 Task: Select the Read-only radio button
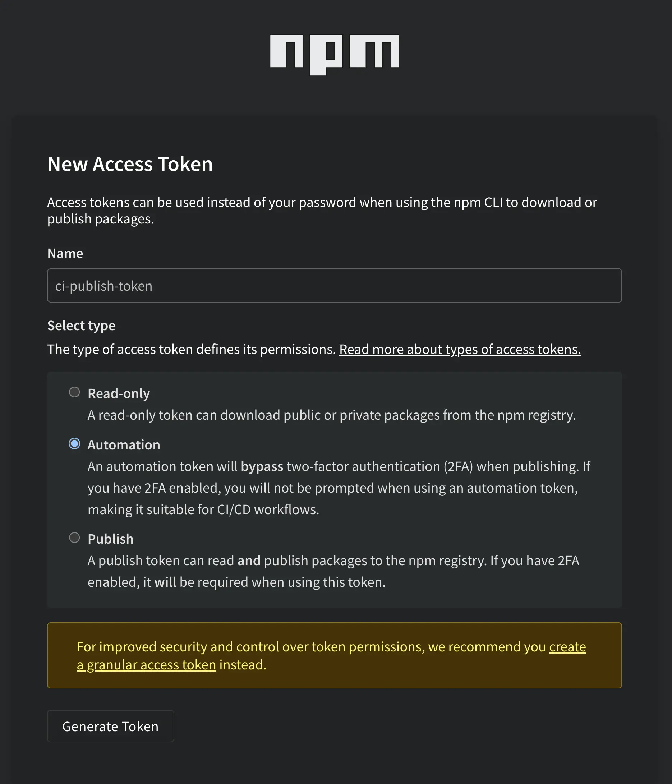pos(74,392)
